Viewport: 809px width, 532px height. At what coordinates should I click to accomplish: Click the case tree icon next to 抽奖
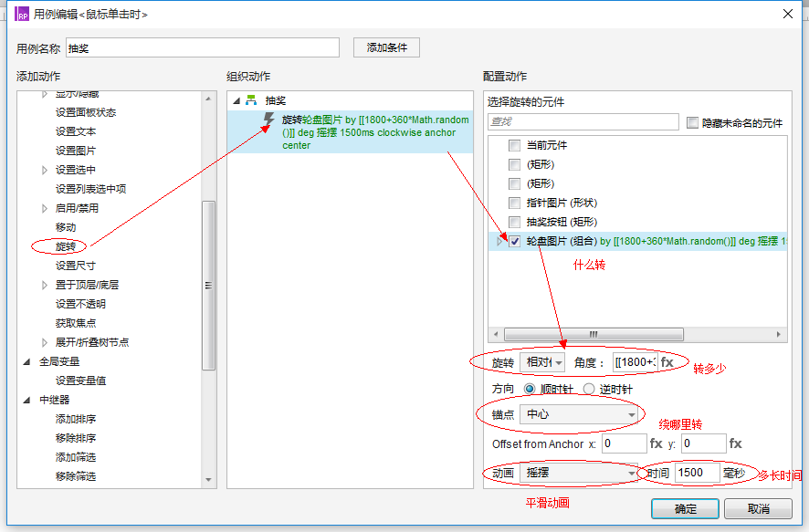(251, 100)
